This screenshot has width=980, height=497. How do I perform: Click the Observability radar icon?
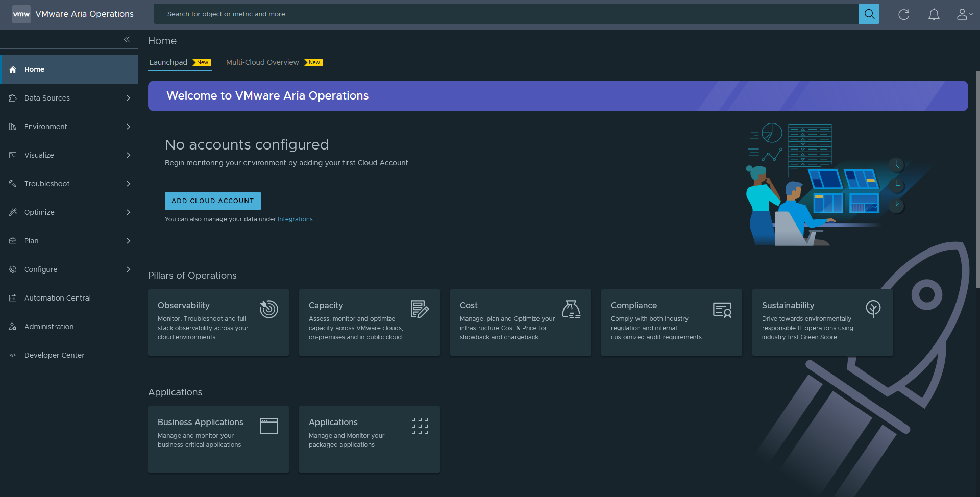(x=268, y=309)
